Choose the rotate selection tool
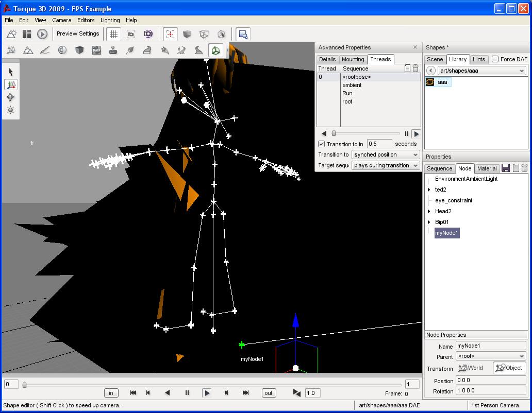Image resolution: width=532 pixels, height=413 pixels. tap(10, 97)
